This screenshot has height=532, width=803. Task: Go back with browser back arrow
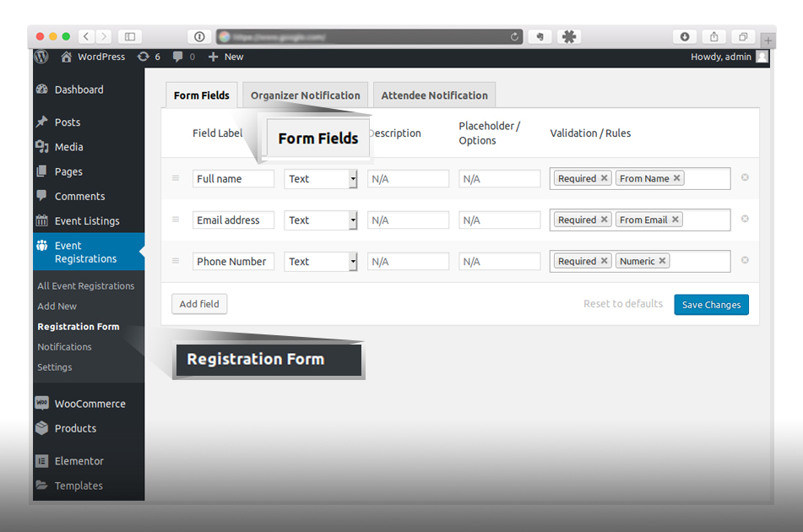86,36
